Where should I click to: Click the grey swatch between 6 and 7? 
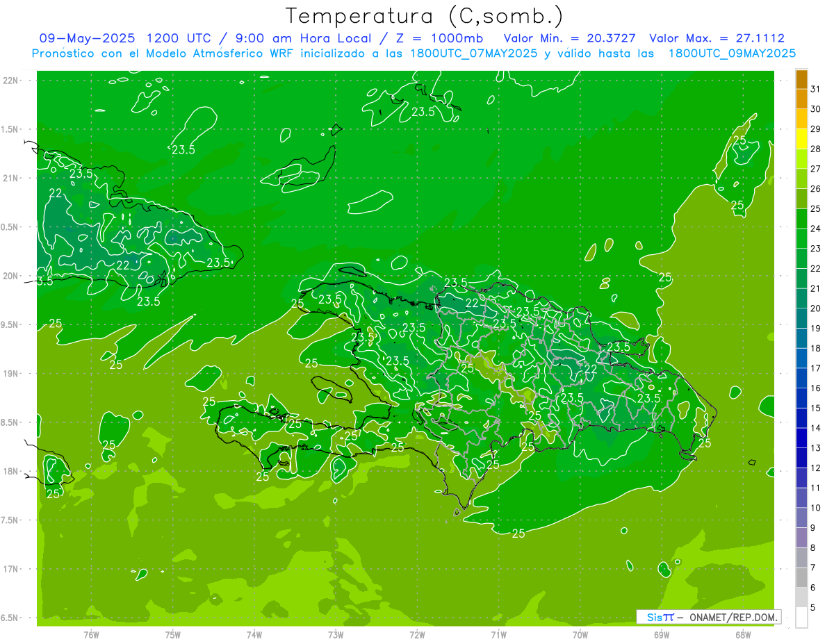coord(801,577)
